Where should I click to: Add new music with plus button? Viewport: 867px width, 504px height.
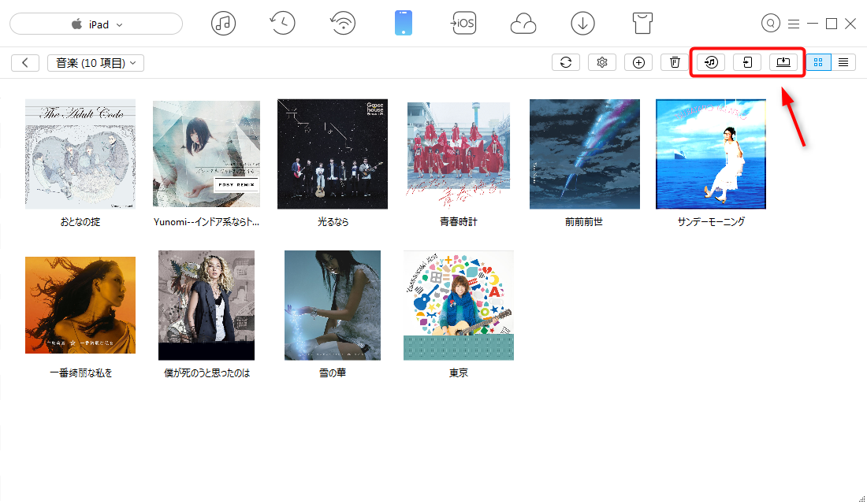click(638, 62)
